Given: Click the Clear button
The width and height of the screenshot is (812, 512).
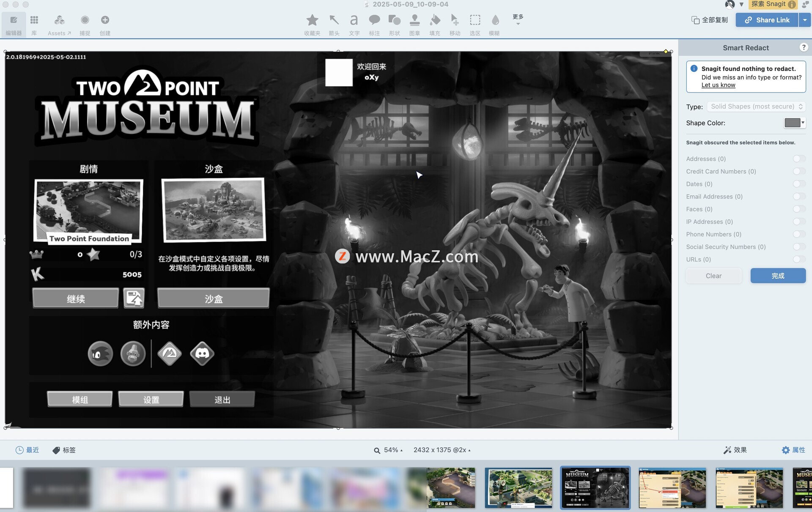Looking at the screenshot, I should [713, 276].
